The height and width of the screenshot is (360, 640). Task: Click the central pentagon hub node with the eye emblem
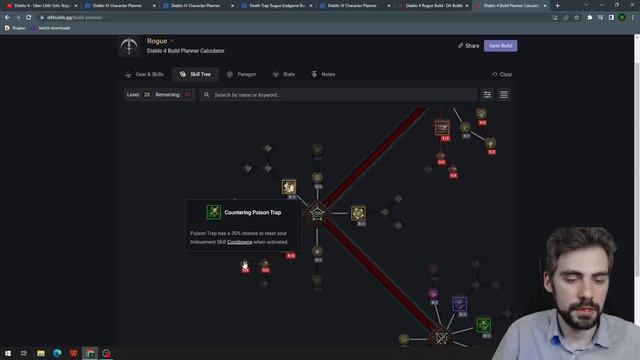pyautogui.click(x=317, y=213)
